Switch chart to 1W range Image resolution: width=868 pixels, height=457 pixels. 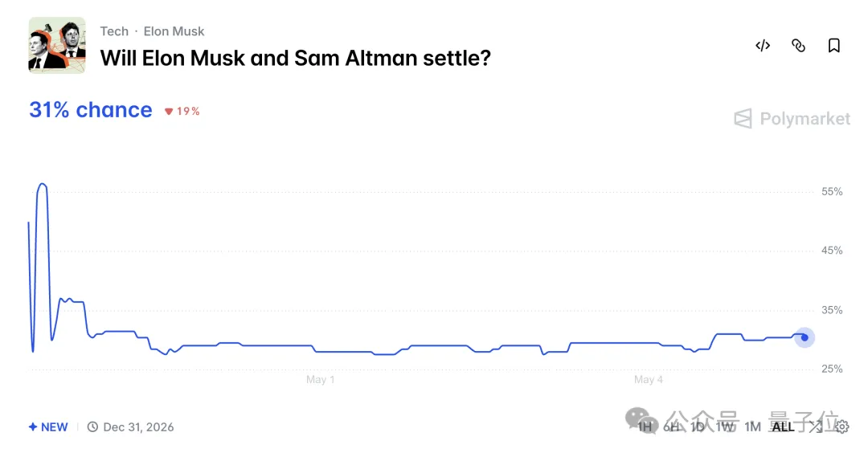pos(725,426)
